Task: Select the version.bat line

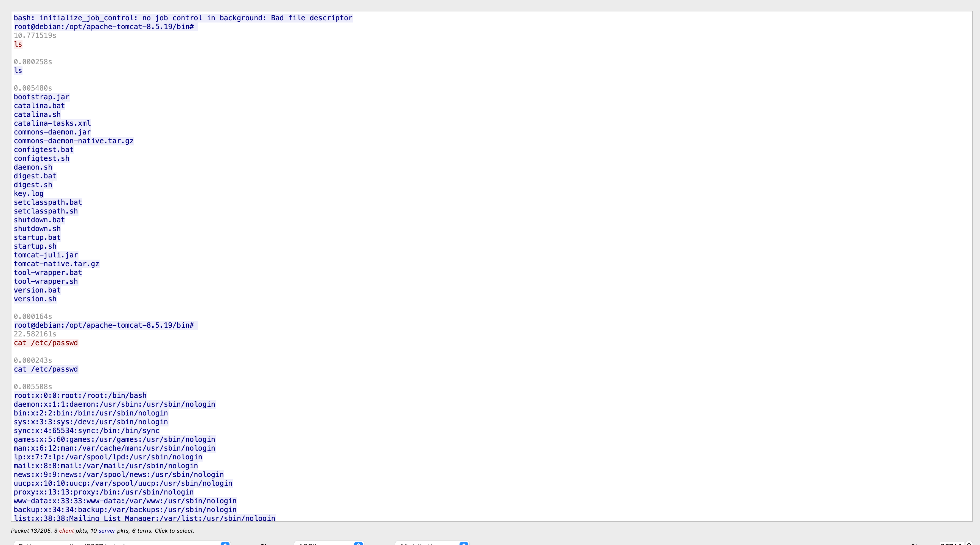Action: pyautogui.click(x=37, y=290)
